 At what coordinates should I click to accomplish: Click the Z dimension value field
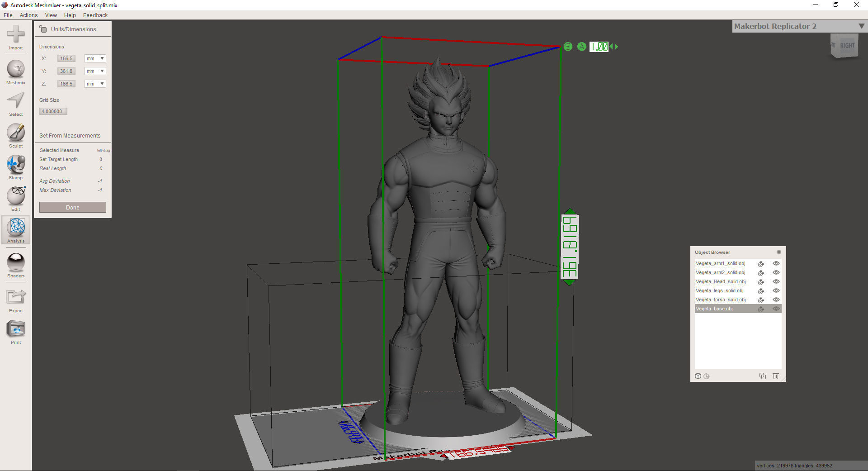[66, 84]
